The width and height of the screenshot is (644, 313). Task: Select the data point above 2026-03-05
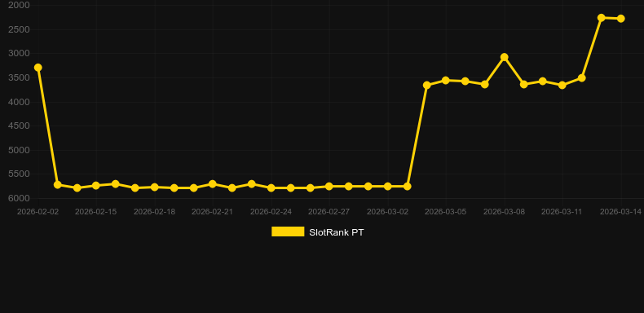point(446,81)
